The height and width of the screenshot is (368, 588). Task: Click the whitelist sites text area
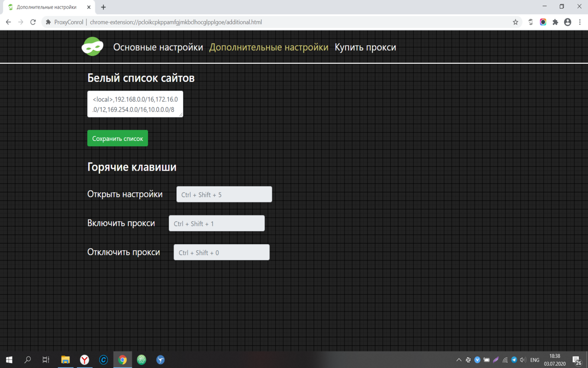click(x=135, y=104)
